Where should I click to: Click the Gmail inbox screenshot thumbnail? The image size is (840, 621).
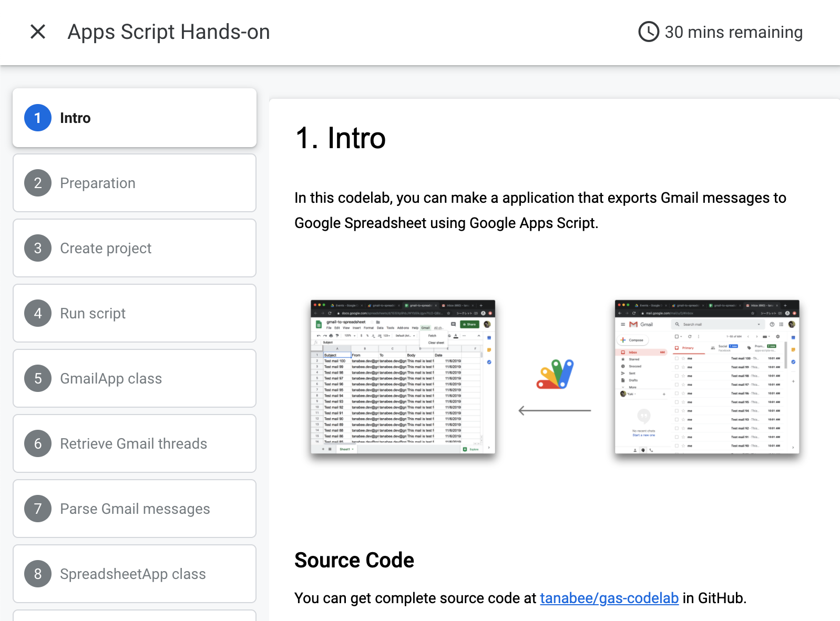pos(706,376)
